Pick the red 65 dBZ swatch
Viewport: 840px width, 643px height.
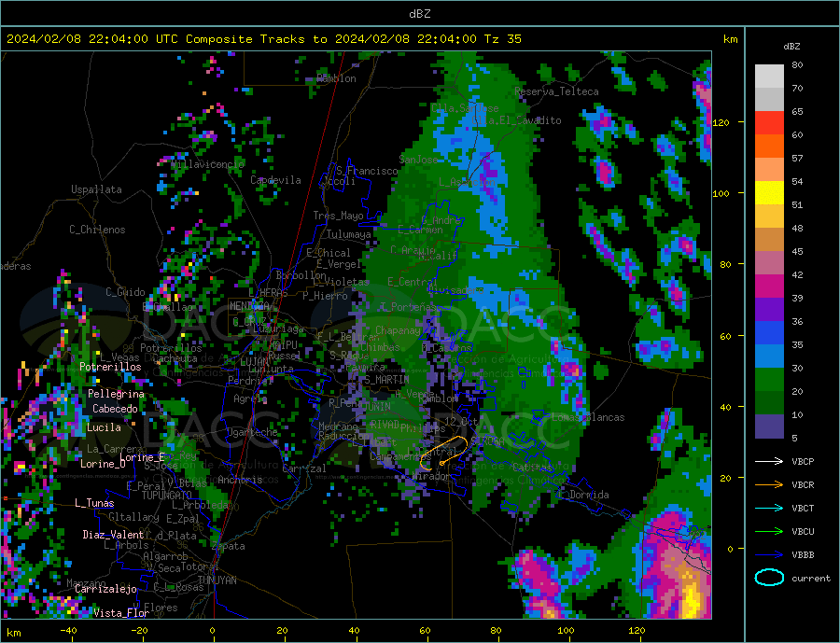pyautogui.click(x=769, y=122)
